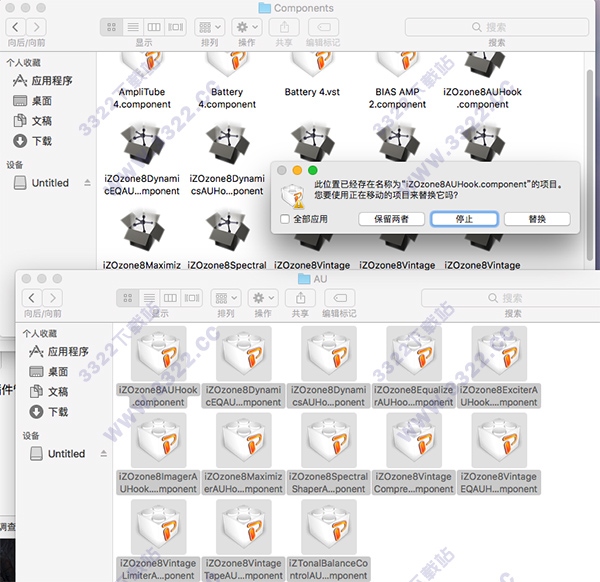Click 编辑标记 tag icon in AU window
Screen dimensions: 600x582
339,298
